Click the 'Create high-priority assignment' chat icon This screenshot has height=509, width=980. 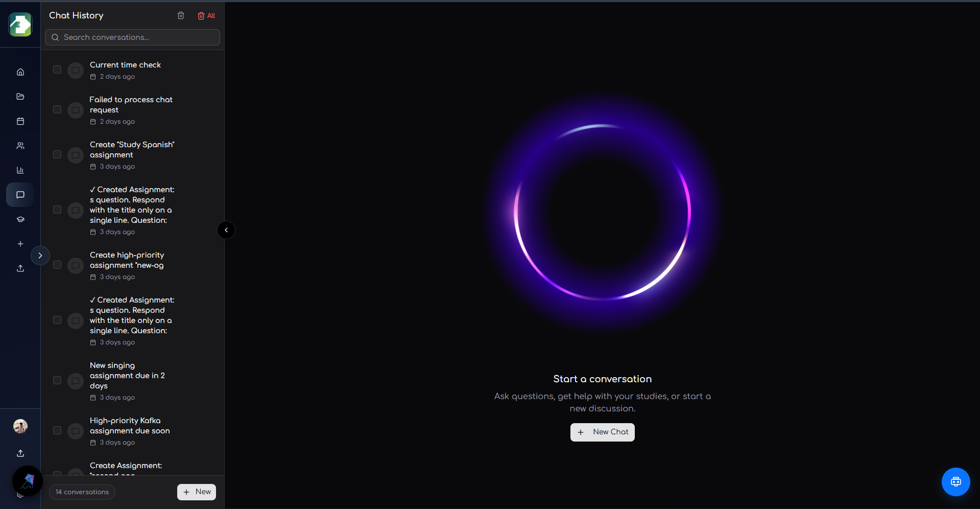76,265
